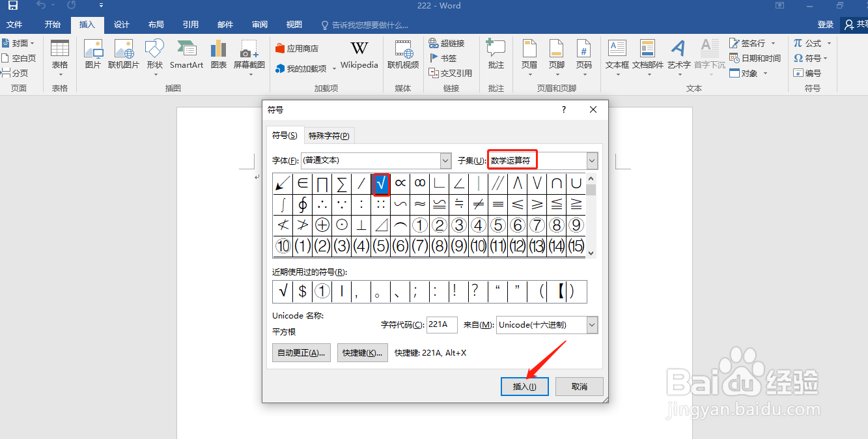Screen dimensions: 868x439
Task: Switch to the References (引用) tab
Action: coord(191,25)
